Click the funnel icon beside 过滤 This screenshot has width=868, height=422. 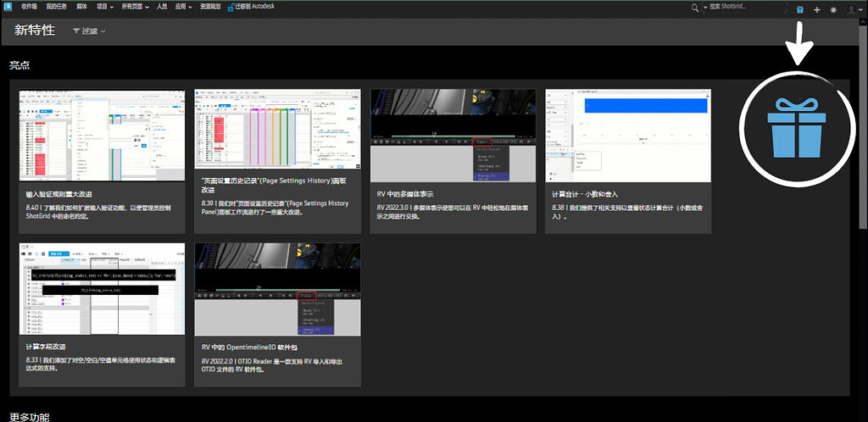point(76,31)
